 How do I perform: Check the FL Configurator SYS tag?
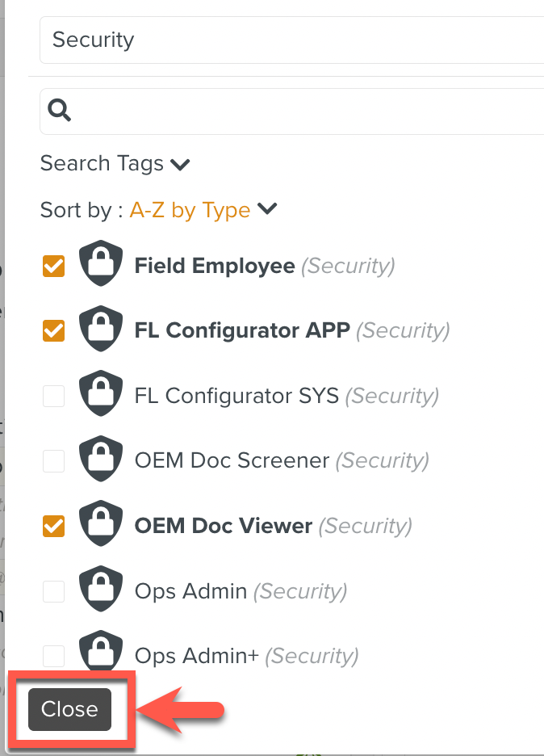[53, 395]
